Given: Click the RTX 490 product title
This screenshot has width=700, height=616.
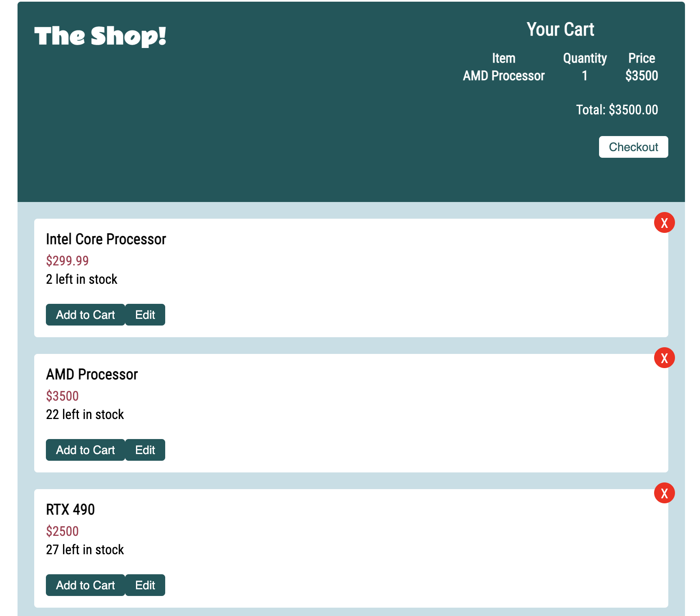Looking at the screenshot, I should point(70,510).
